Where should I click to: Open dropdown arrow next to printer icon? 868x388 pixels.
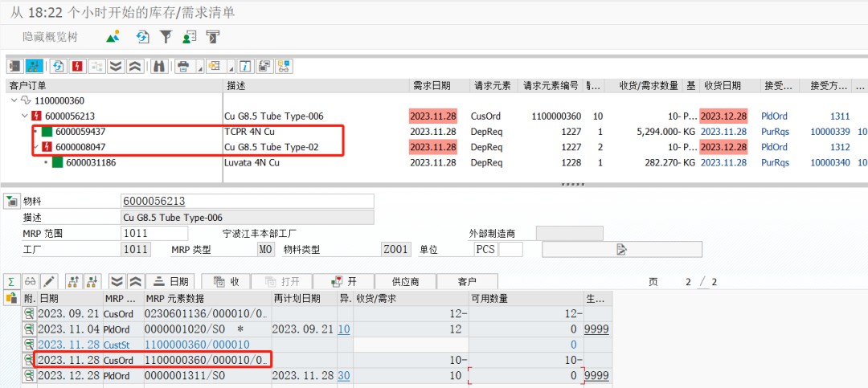tap(200, 68)
